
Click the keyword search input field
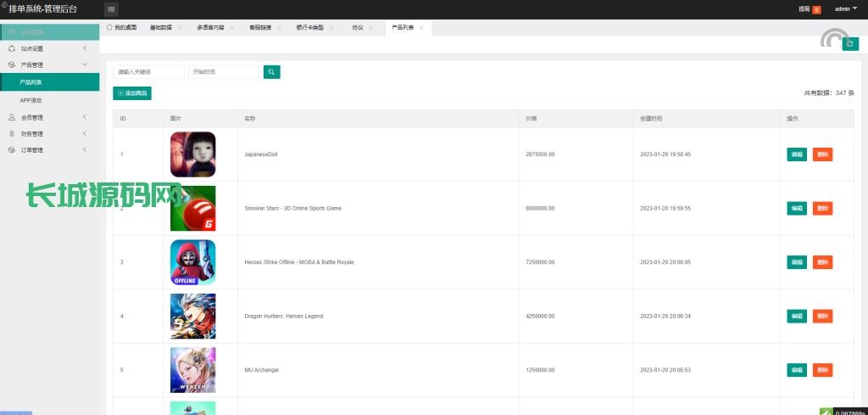(148, 72)
